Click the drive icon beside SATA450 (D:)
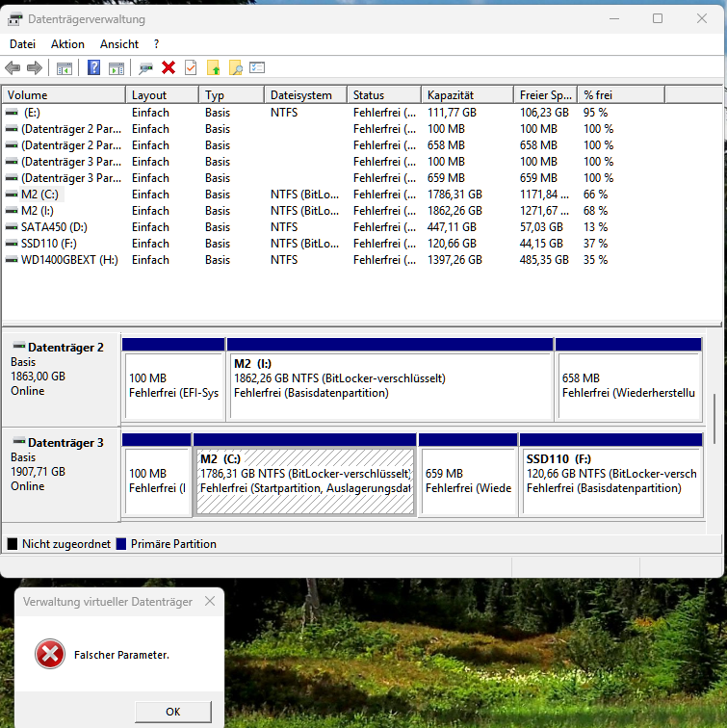This screenshot has height=728, width=727. click(x=12, y=227)
